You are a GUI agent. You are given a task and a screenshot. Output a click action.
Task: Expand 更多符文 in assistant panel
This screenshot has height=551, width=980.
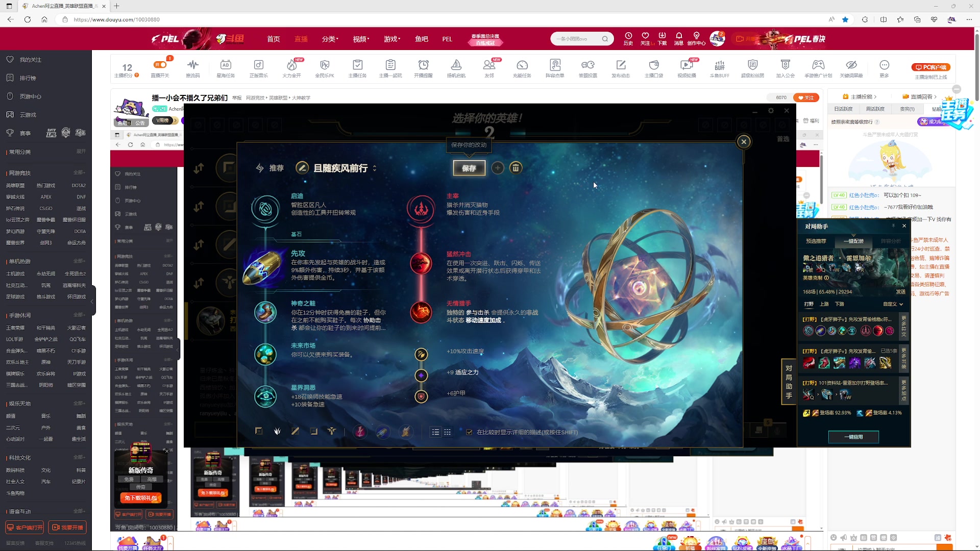coord(904,326)
